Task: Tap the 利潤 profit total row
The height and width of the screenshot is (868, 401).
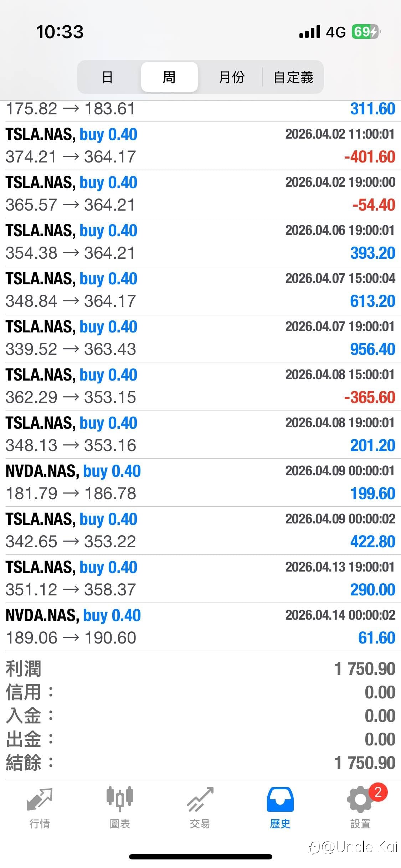Action: pos(200,669)
